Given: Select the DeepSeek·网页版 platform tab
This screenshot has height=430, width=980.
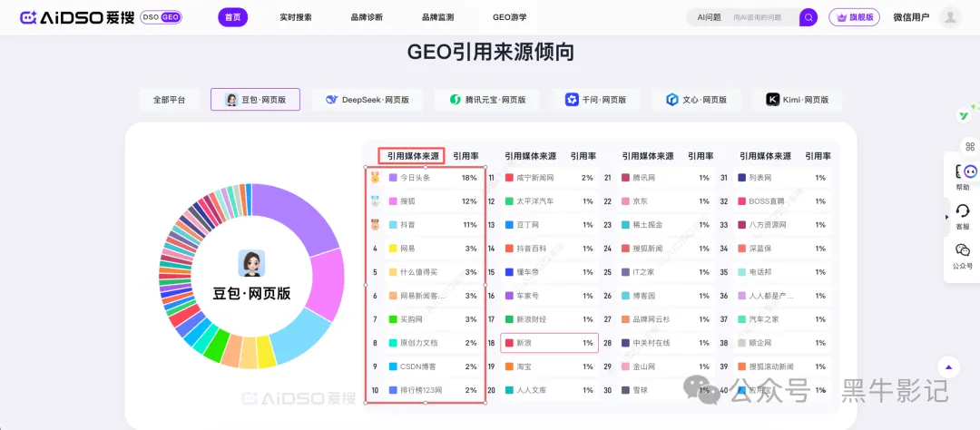Looking at the screenshot, I should click(367, 100).
